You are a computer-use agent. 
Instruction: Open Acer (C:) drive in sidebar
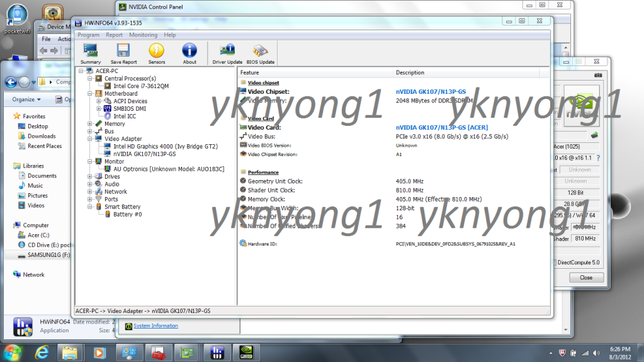(x=38, y=235)
